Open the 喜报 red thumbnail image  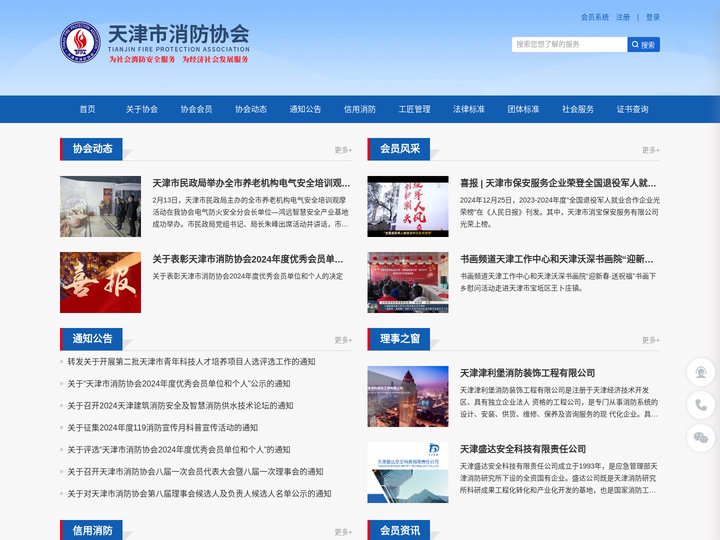click(x=101, y=282)
